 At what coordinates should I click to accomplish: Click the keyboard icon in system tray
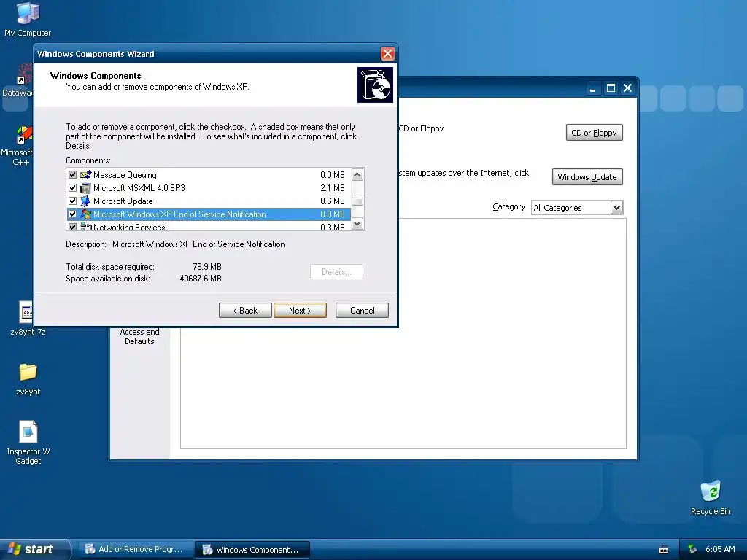[664, 550]
